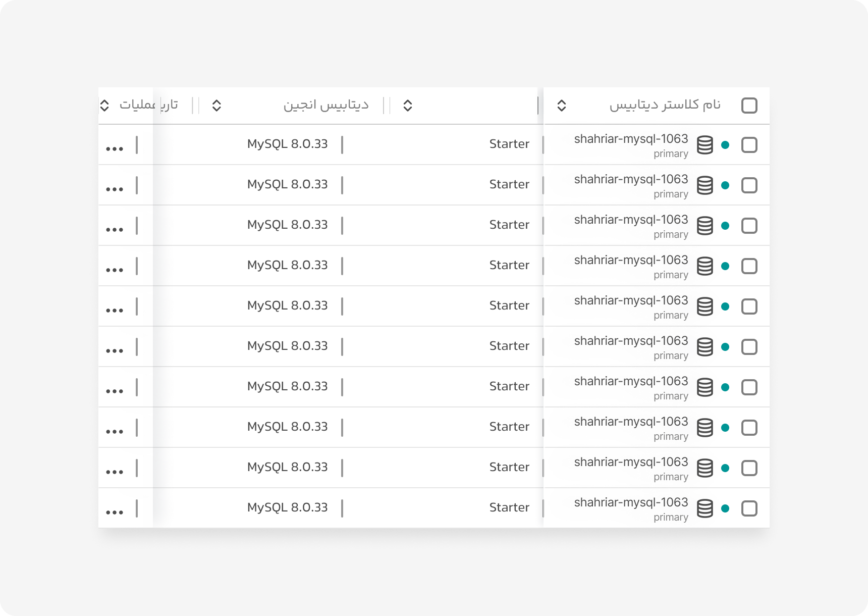
Task: Check the fourth row's checkbox
Action: pos(749,266)
